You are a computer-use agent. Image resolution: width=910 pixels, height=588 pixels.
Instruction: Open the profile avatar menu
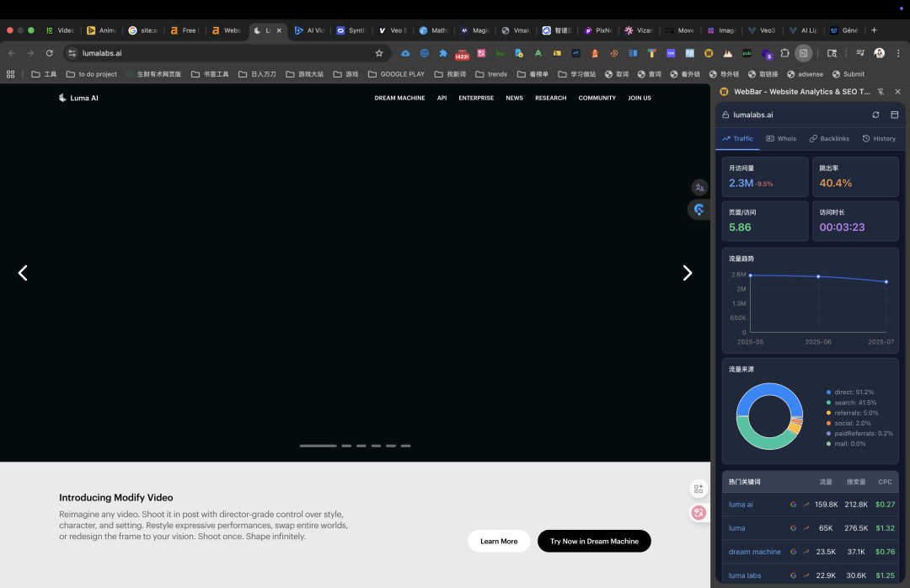879,53
